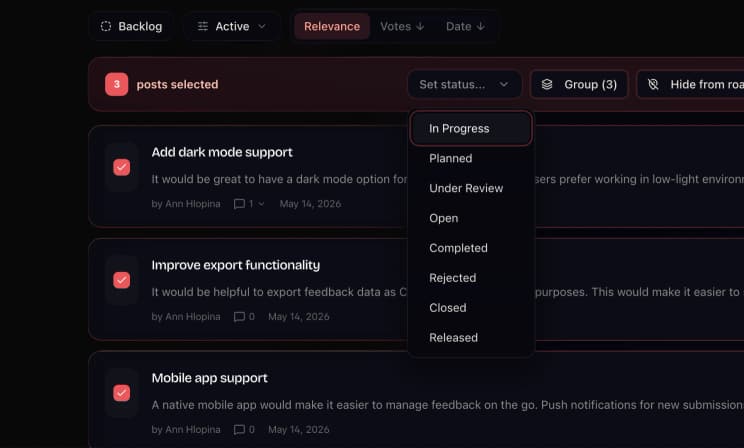Click the 3 selected posts count badge

click(117, 84)
